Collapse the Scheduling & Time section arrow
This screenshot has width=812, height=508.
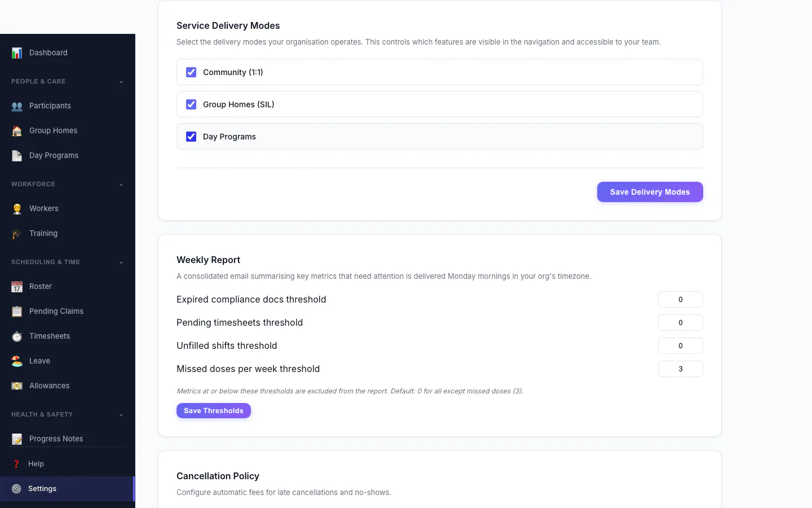[121, 262]
